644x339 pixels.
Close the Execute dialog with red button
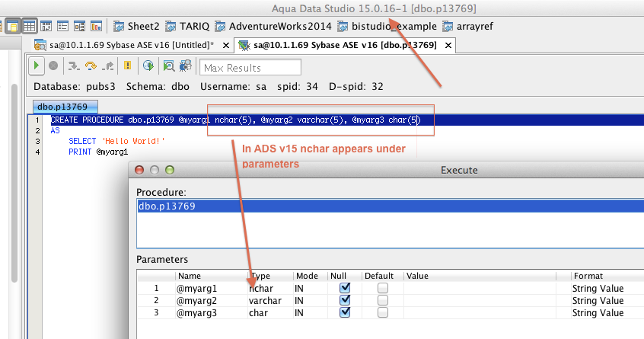139,170
